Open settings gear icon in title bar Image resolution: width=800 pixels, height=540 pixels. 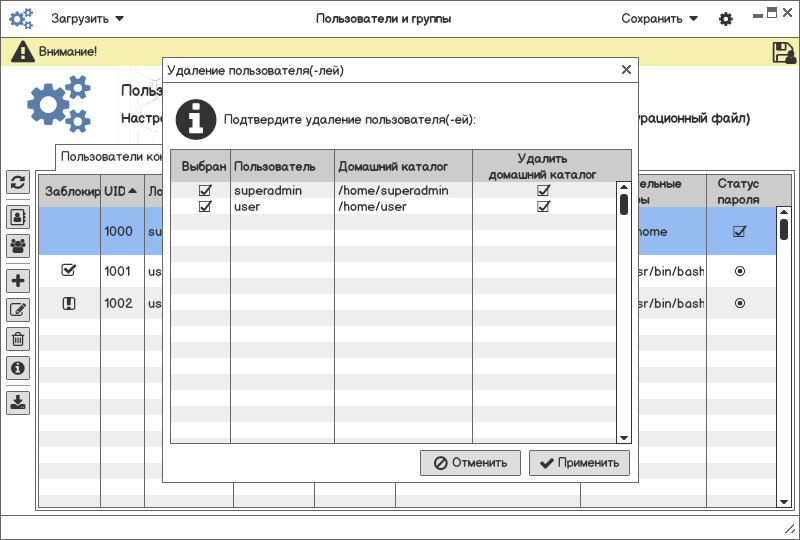click(x=726, y=19)
